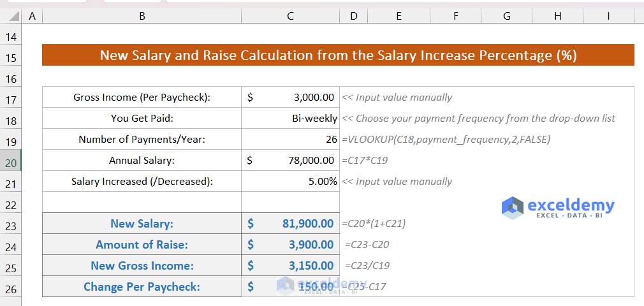Select the VLOOKUP formula text cell
Viewport: 644px width, 306px height.
(446, 140)
